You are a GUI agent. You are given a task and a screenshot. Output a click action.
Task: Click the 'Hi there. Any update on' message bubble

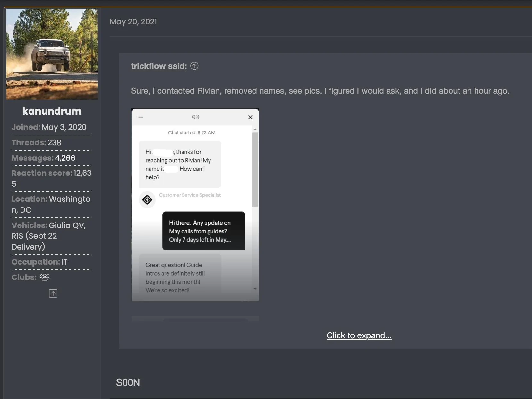(x=203, y=231)
